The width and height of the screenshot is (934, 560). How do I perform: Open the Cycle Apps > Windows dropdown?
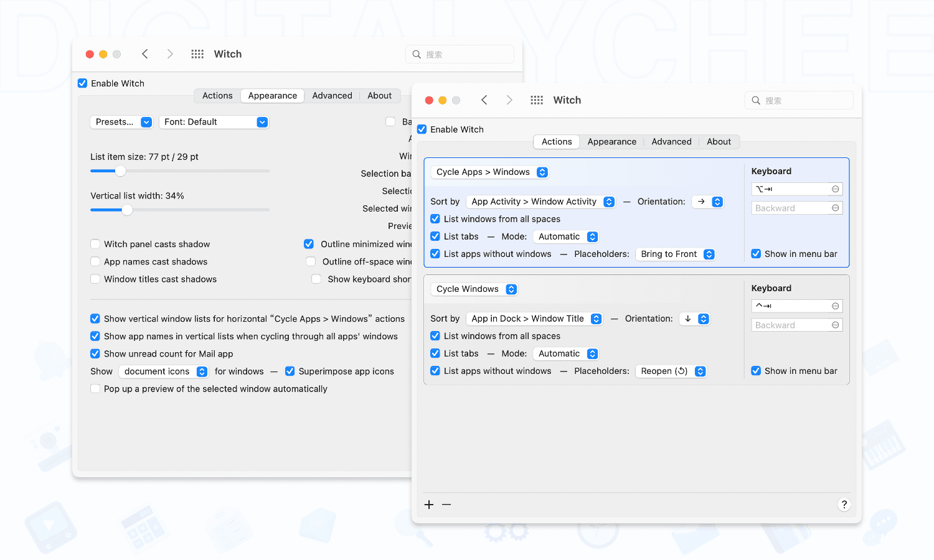tap(490, 172)
